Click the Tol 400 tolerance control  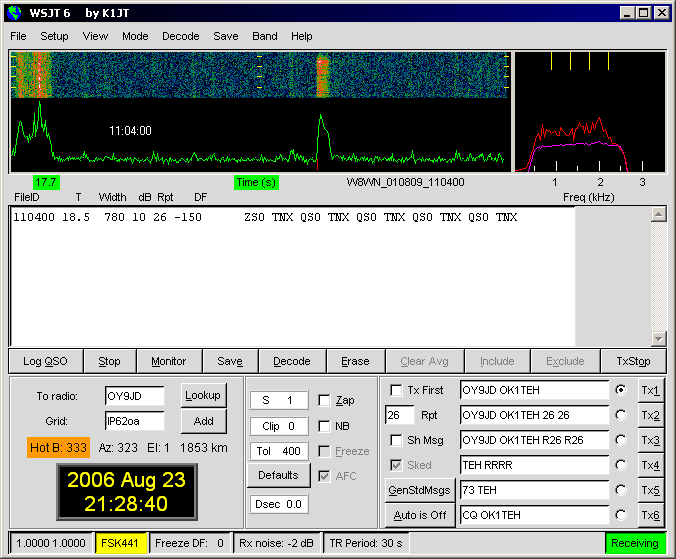click(279, 451)
